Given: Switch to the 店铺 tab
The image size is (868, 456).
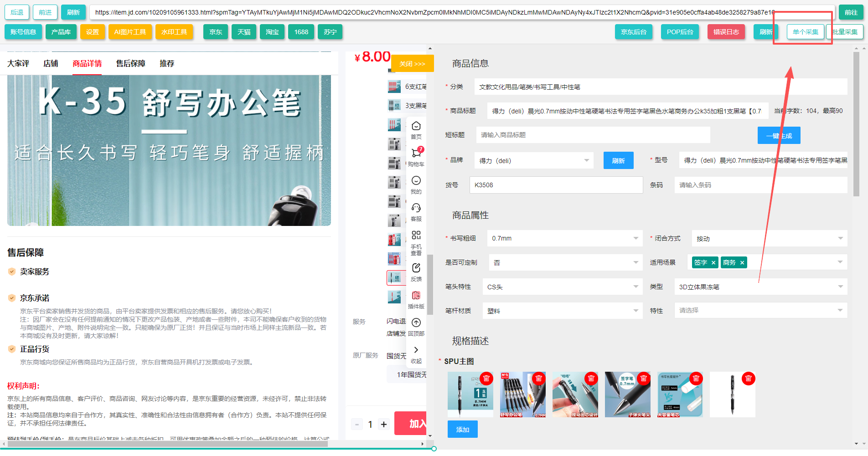Looking at the screenshot, I should (51, 63).
